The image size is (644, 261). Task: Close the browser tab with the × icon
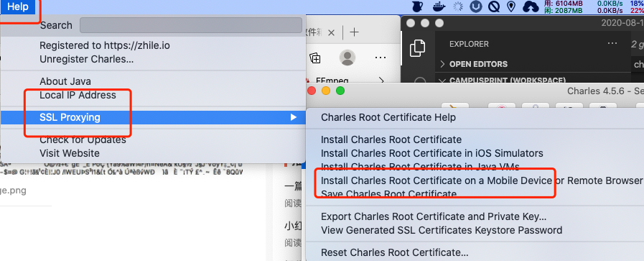coord(332,32)
